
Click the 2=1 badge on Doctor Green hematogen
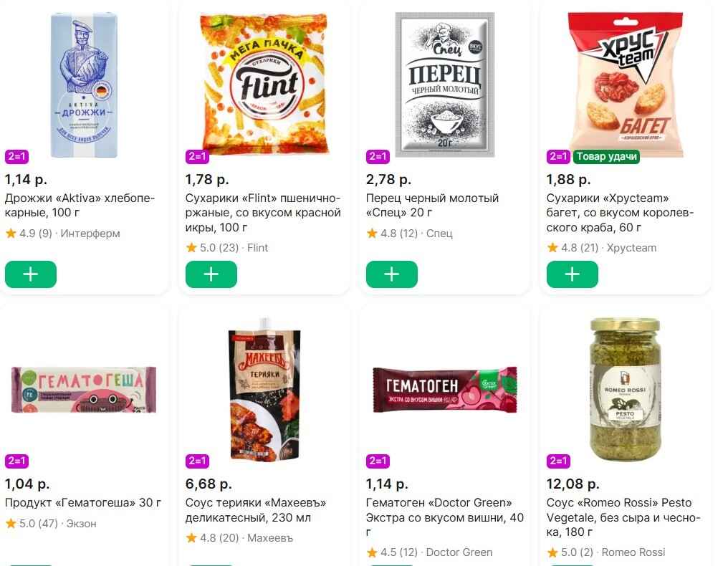click(x=378, y=461)
